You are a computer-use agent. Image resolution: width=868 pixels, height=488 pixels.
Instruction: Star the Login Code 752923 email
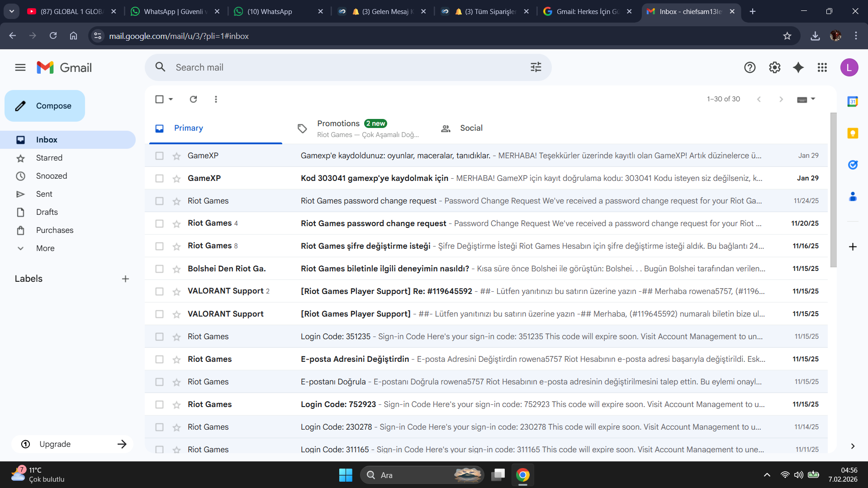pos(176,405)
